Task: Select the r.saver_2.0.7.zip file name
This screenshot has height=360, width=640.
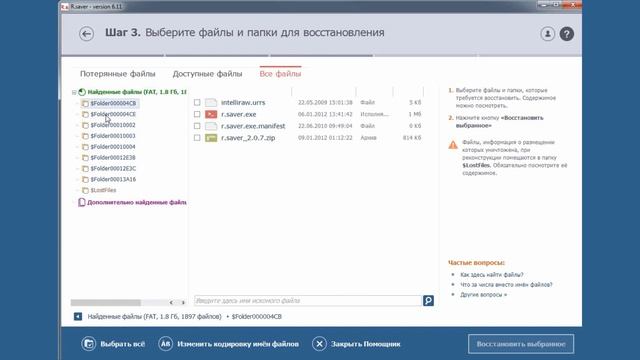Action: (248, 138)
